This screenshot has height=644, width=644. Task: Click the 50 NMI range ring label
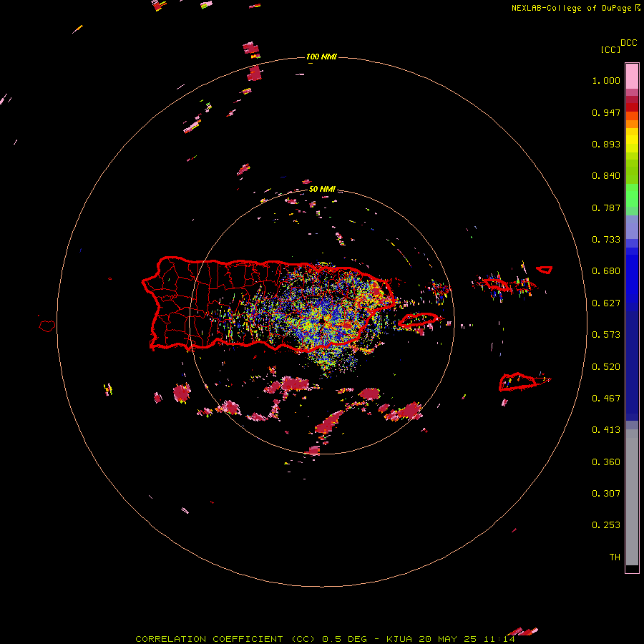(x=322, y=189)
